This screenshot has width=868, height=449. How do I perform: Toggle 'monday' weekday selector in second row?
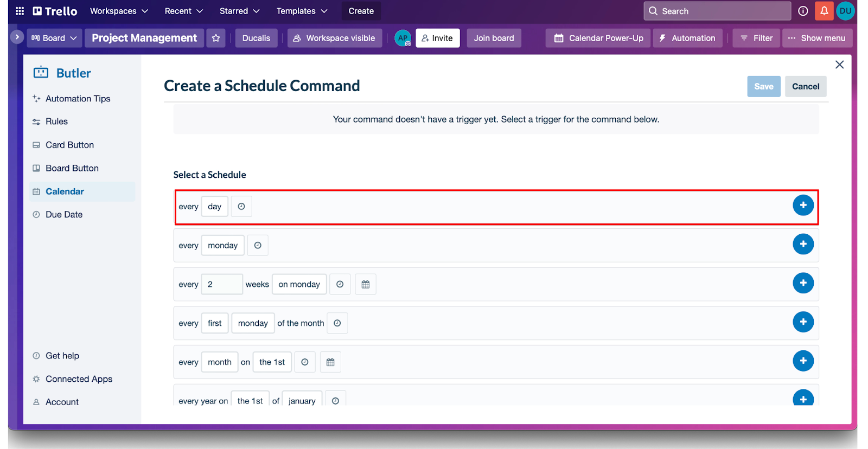pos(222,246)
